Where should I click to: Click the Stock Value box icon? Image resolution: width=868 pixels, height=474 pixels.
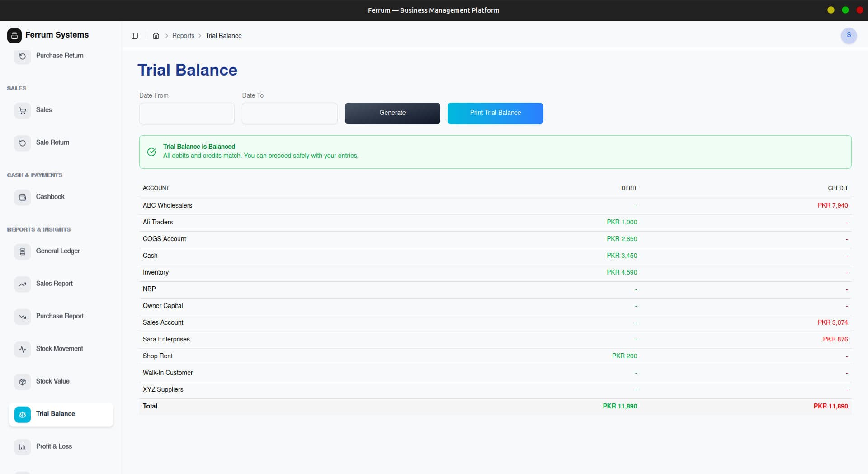[23, 382]
